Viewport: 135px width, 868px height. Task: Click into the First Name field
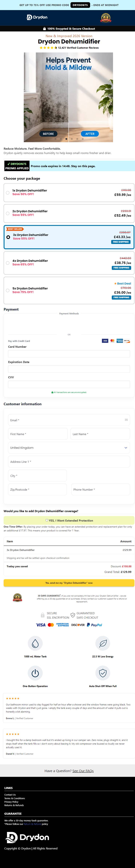coord(38,434)
